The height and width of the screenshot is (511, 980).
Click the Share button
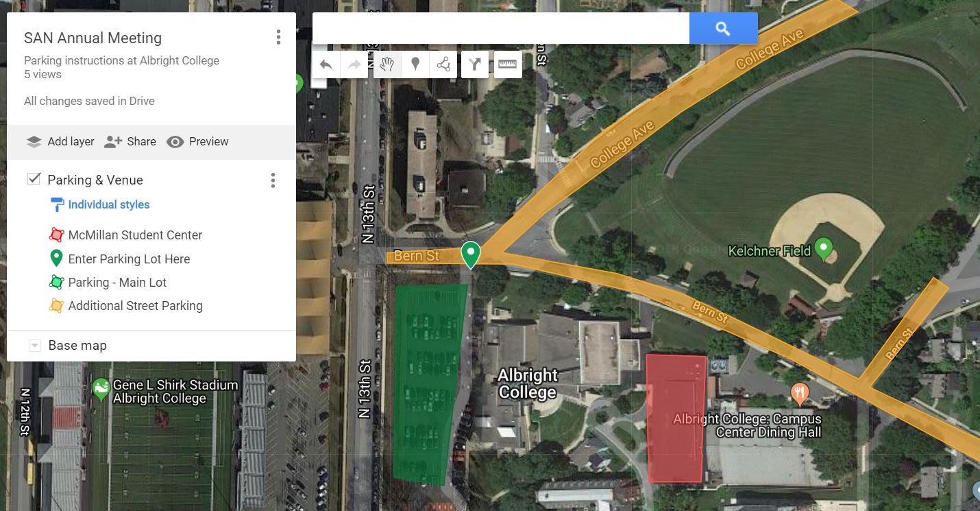(130, 141)
